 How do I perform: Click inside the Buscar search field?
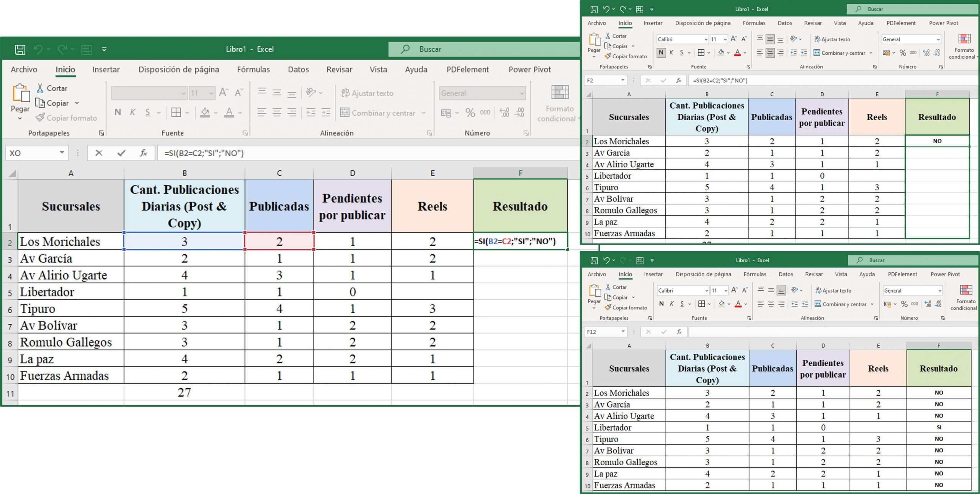click(x=440, y=49)
